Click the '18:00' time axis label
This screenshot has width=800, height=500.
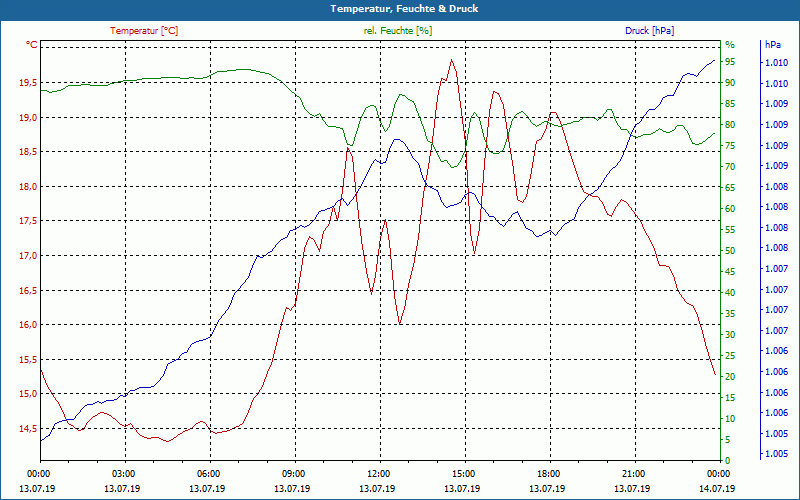point(548,473)
